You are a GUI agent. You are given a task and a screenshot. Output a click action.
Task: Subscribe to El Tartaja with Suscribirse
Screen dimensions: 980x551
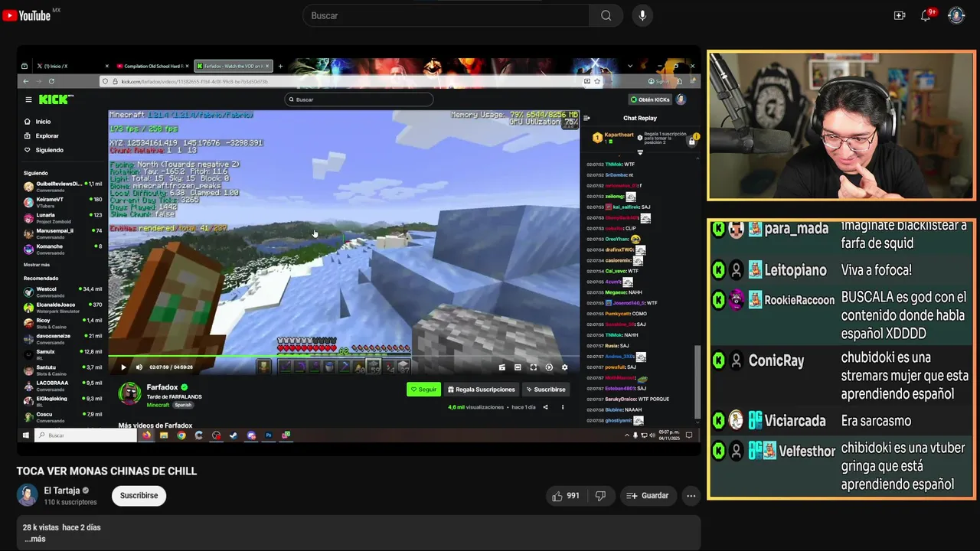pyautogui.click(x=139, y=496)
